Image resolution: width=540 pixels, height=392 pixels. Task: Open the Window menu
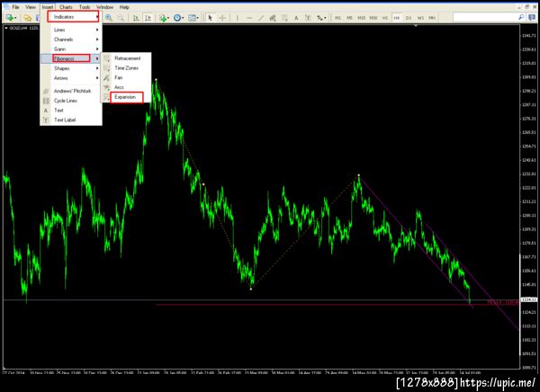[104, 7]
